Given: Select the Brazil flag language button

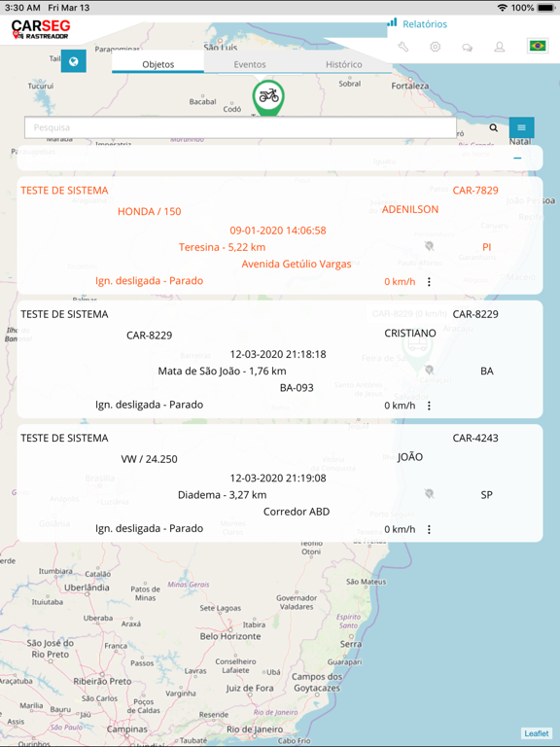Looking at the screenshot, I should (x=538, y=46).
